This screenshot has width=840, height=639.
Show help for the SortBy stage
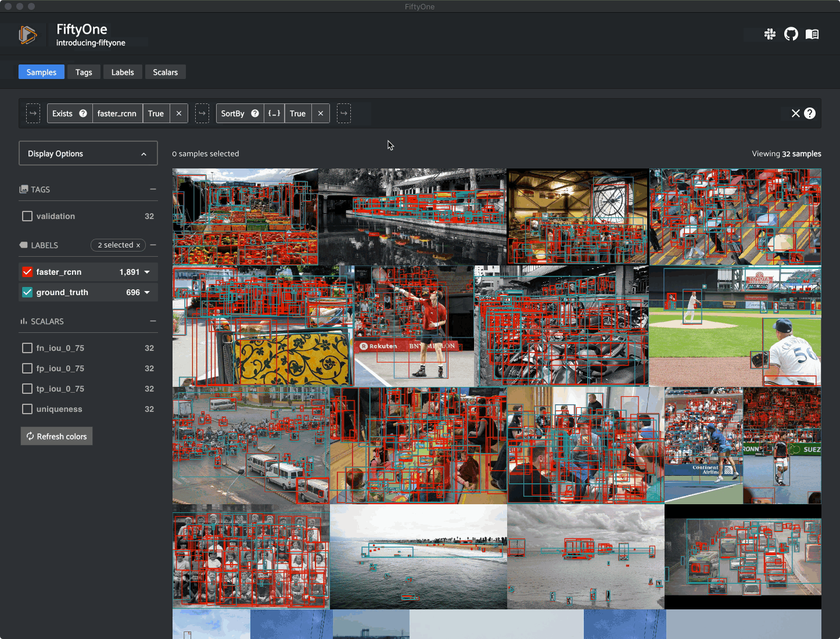point(255,113)
